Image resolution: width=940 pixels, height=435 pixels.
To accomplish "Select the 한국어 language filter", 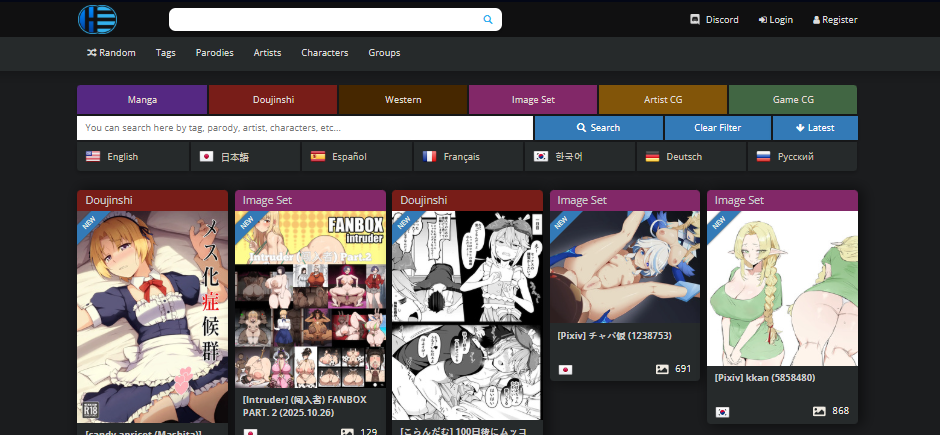I will click(x=580, y=156).
